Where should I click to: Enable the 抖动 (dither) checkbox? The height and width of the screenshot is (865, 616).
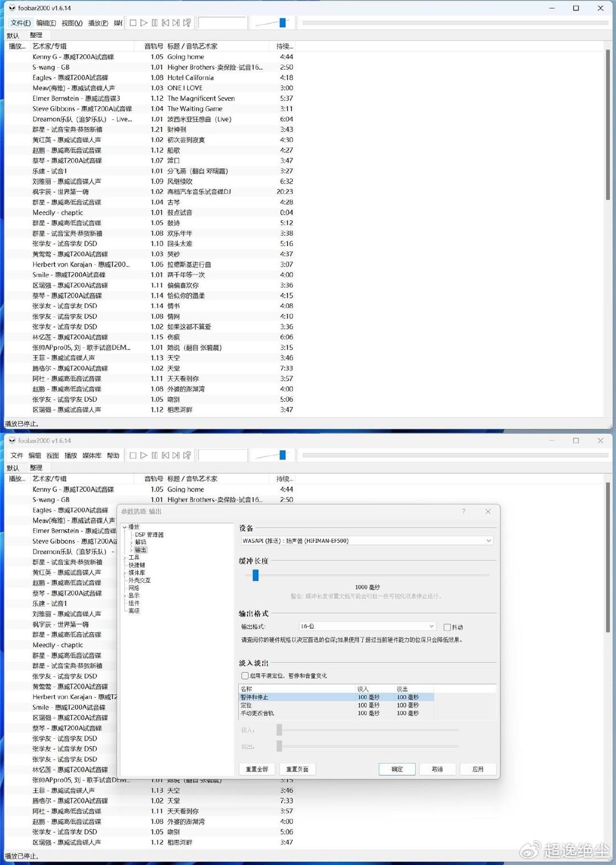(447, 627)
